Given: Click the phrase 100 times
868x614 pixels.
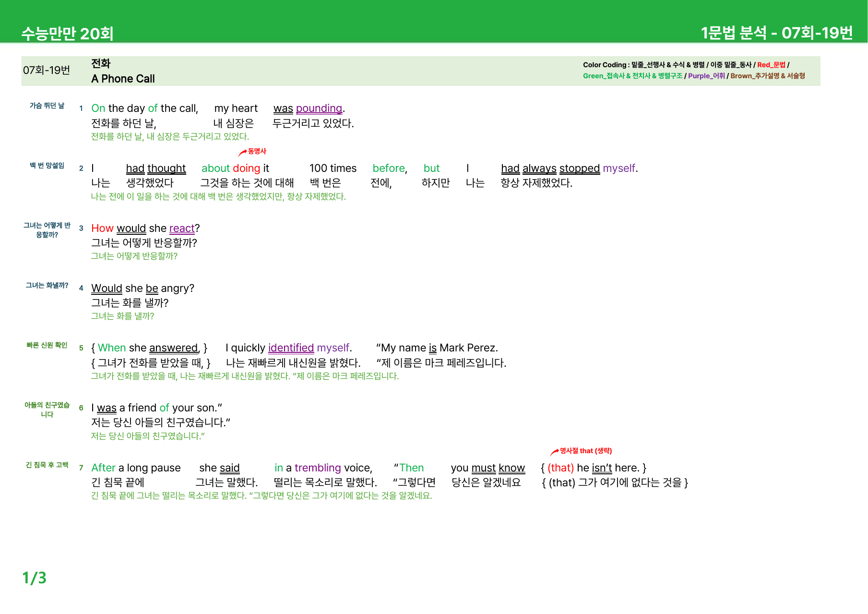Looking at the screenshot, I should [333, 169].
